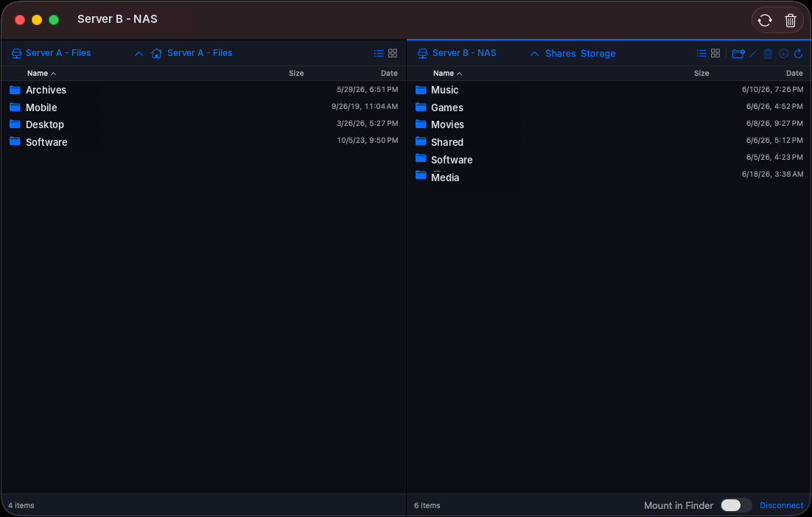Click the home icon in left pane path

click(x=156, y=53)
